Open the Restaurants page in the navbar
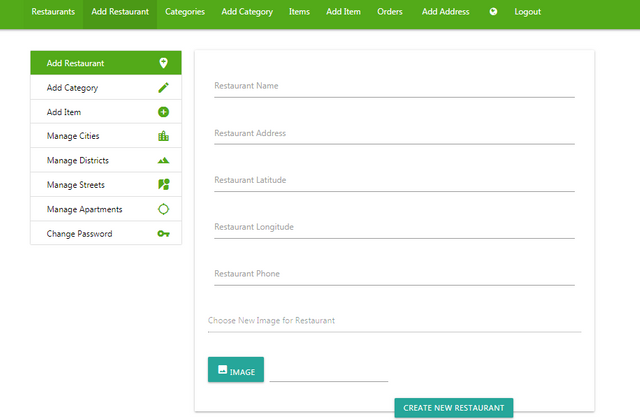 (x=53, y=12)
